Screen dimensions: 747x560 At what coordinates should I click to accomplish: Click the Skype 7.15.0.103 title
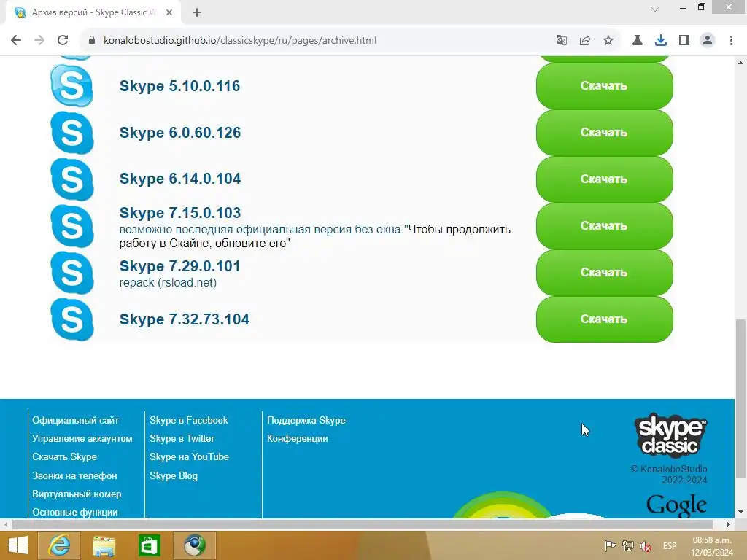tap(180, 213)
